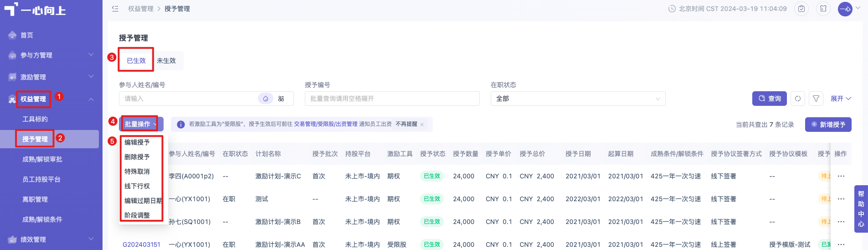The height and width of the screenshot is (250, 868).
Task: Dismiss the 受限股 info notice with the X
Action: pos(422,125)
